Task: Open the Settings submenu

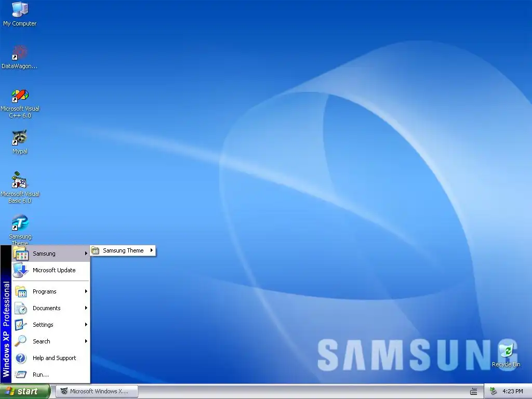Action: point(51,325)
